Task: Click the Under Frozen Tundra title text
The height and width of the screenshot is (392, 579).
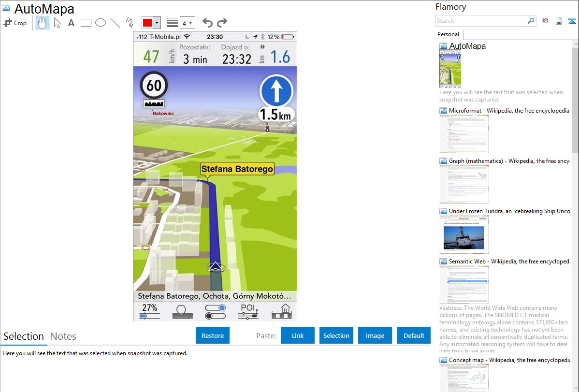Action: tap(509, 211)
